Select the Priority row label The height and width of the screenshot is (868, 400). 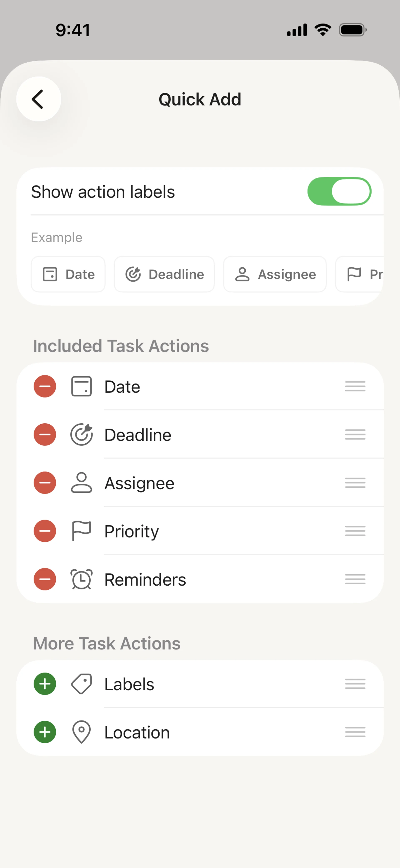tap(131, 531)
